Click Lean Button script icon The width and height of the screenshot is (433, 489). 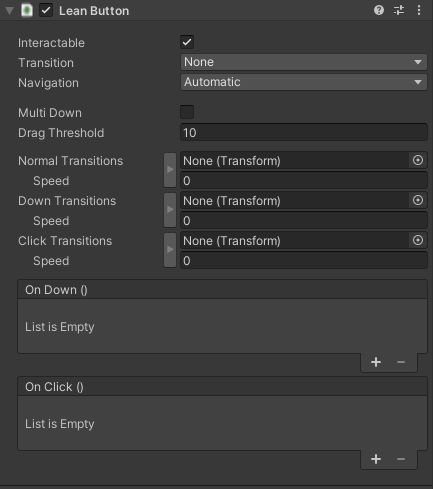(27, 10)
